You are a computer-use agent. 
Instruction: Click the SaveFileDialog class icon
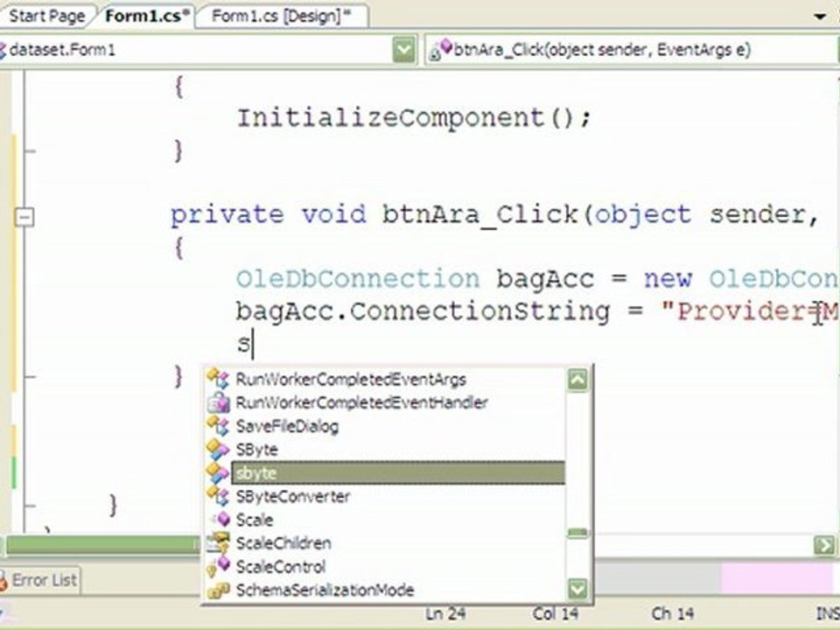[x=218, y=426]
